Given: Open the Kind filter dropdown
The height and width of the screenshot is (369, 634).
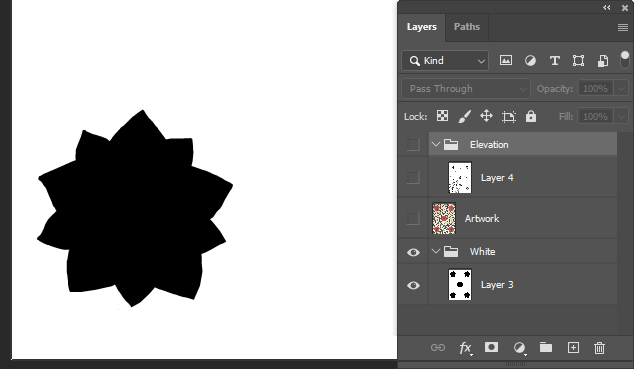Looking at the screenshot, I should pos(445,61).
